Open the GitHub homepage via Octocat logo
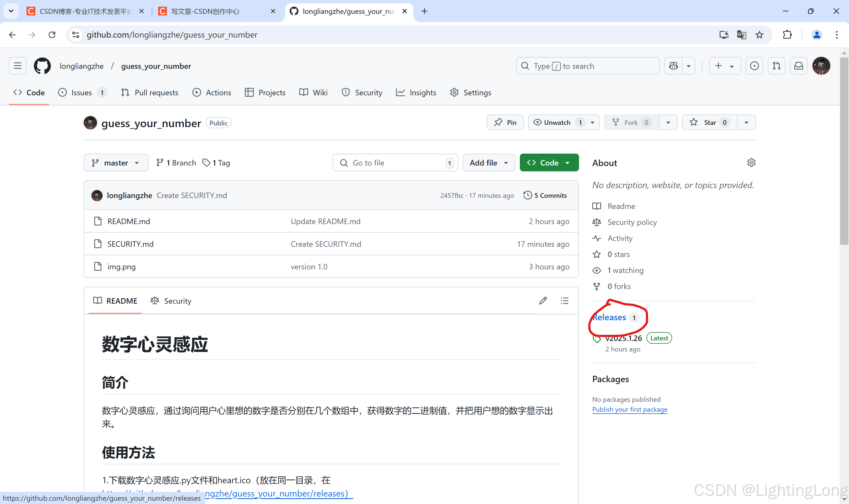Image resolution: width=849 pixels, height=504 pixels. [42, 66]
